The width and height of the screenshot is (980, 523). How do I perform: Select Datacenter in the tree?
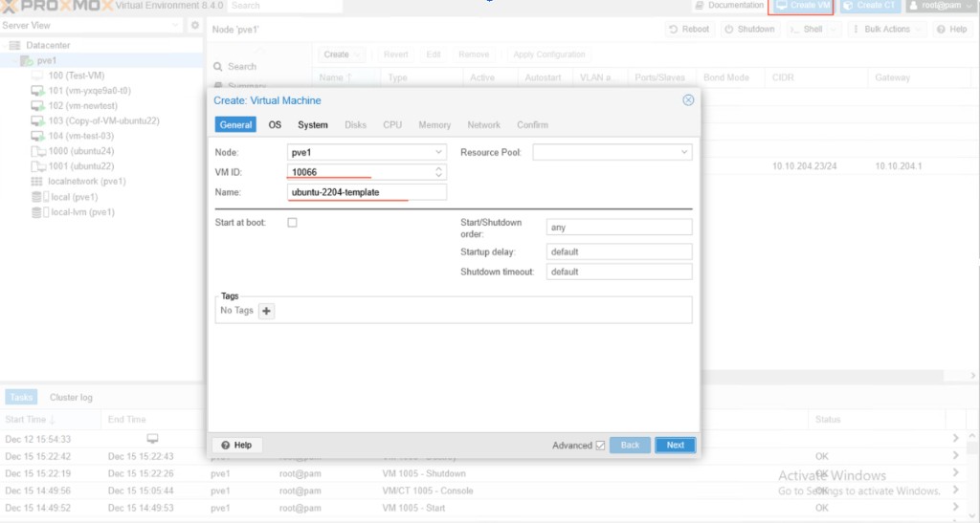click(48, 46)
